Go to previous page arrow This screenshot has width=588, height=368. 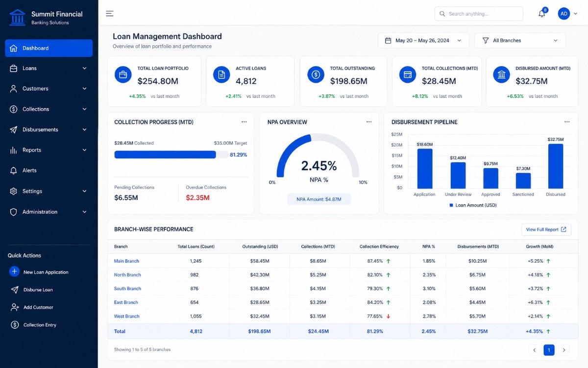pyautogui.click(x=534, y=350)
